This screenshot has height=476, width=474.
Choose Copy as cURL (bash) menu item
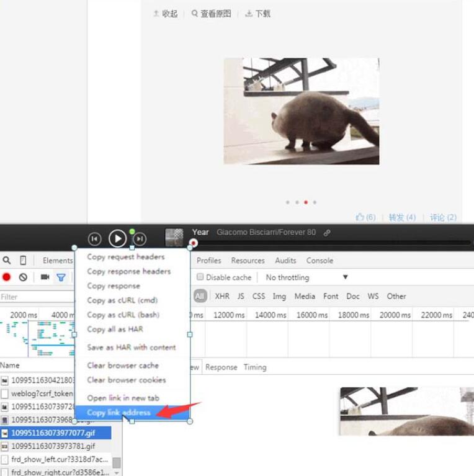(123, 315)
